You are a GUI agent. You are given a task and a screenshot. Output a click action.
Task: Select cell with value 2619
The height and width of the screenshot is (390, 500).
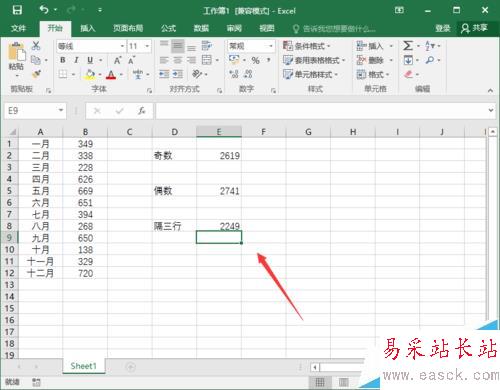point(219,156)
